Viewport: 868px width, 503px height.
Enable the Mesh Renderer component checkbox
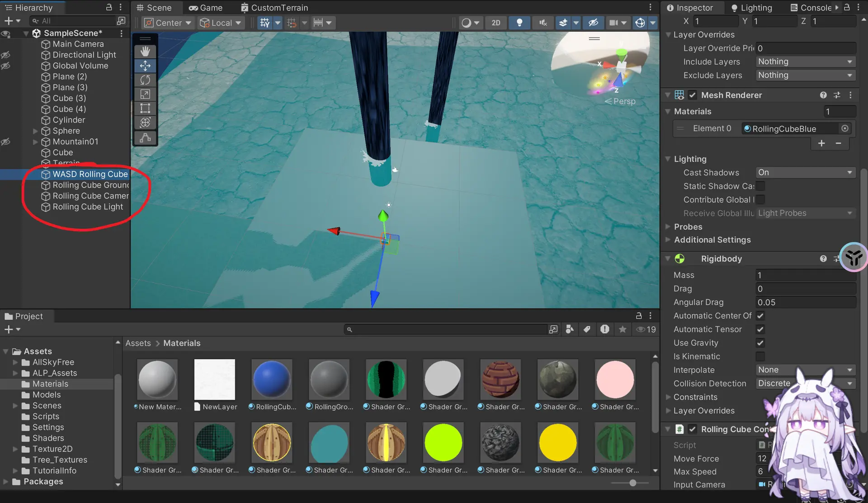click(x=693, y=95)
